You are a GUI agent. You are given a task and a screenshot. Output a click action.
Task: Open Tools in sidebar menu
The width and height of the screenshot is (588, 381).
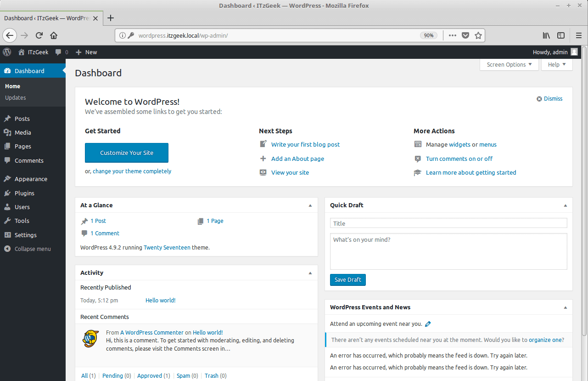pos(33,221)
